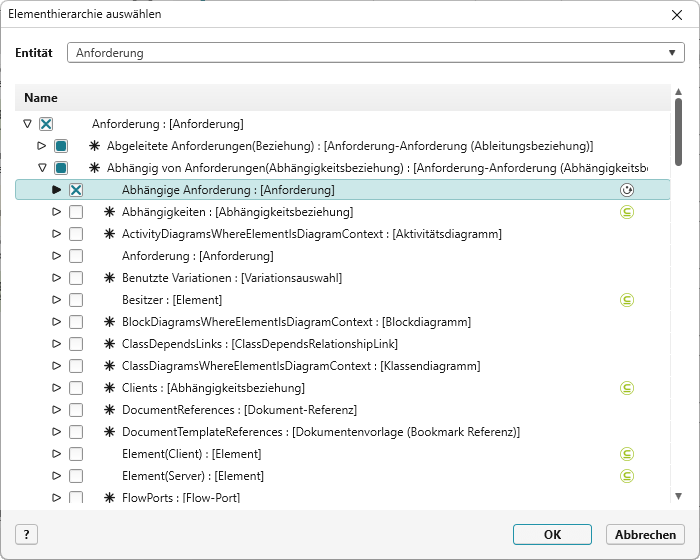Click the green icon on Besitzer row

pos(627,300)
